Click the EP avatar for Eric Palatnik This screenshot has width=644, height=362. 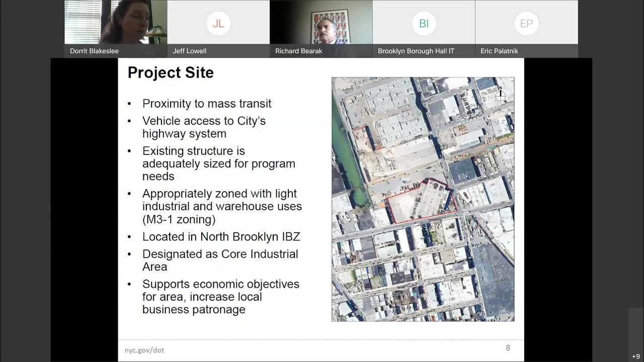tap(526, 24)
